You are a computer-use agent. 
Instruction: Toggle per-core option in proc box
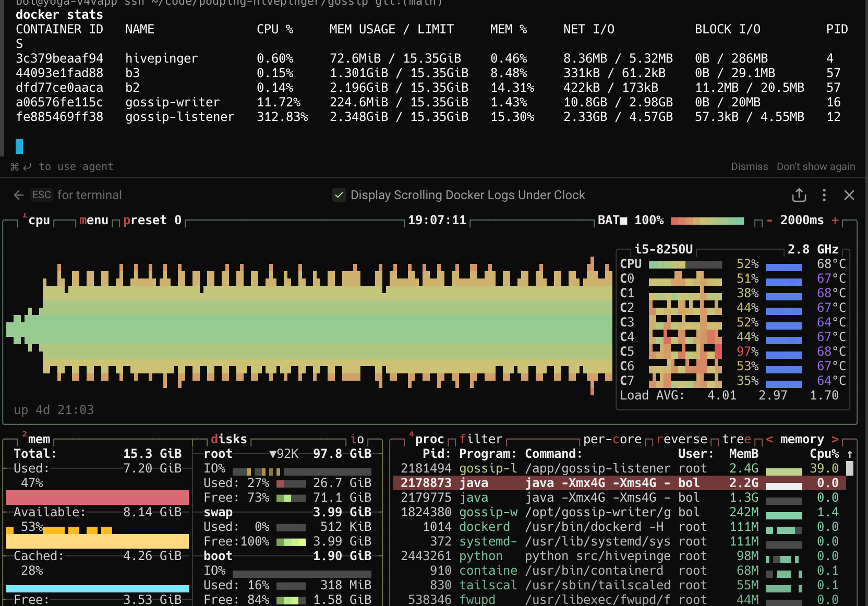click(x=612, y=439)
